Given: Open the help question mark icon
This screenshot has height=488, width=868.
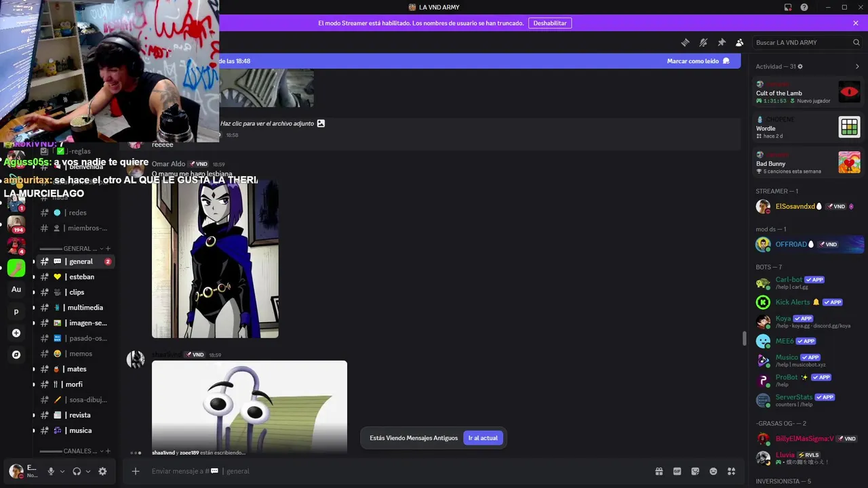Looking at the screenshot, I should coord(804,7).
